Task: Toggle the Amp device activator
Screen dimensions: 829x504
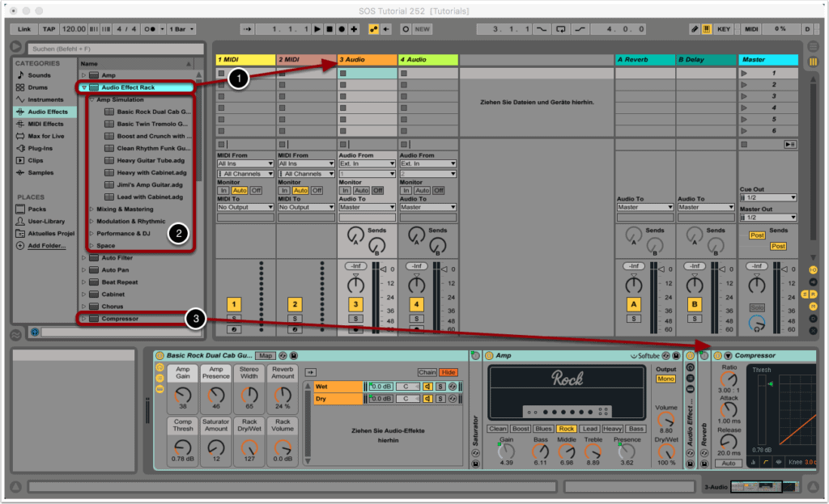Action: (490, 355)
